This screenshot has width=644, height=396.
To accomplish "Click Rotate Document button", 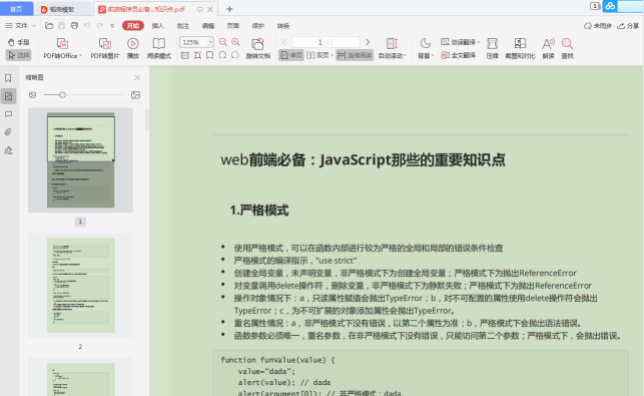I will (258, 48).
